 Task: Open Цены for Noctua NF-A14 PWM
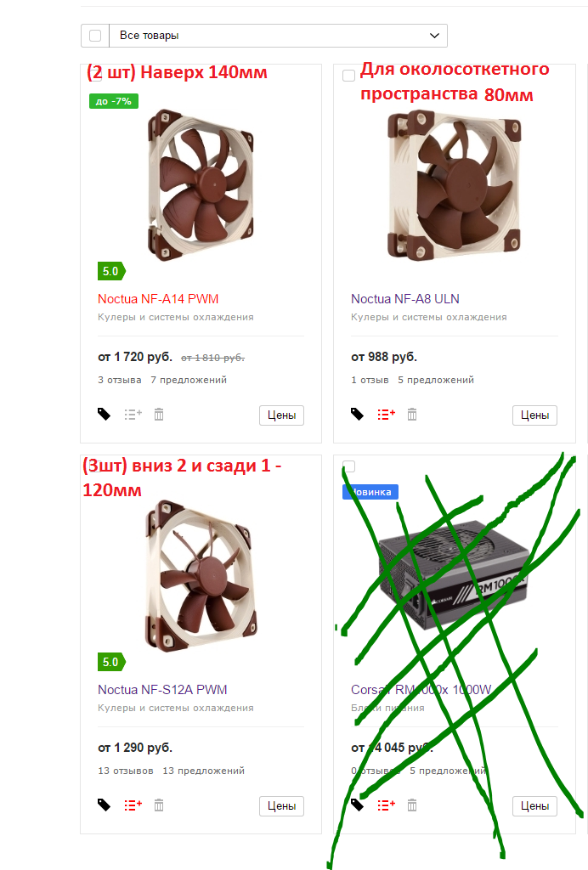[x=281, y=415]
